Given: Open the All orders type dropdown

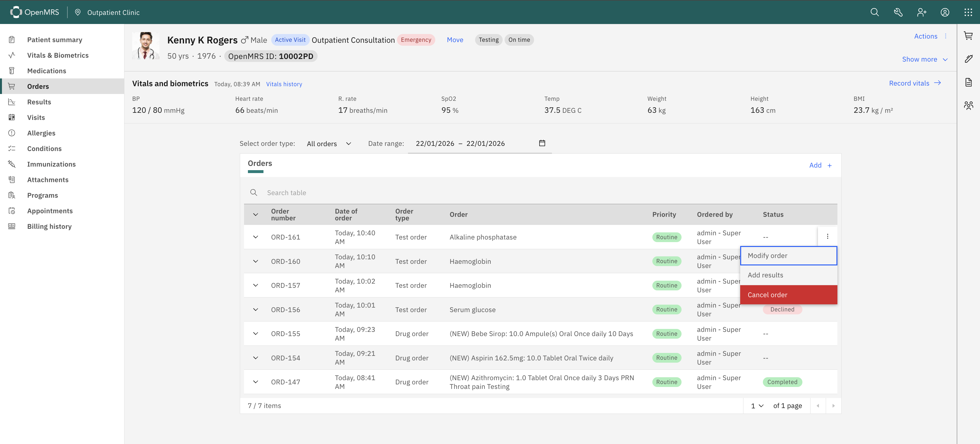Looking at the screenshot, I should [329, 144].
